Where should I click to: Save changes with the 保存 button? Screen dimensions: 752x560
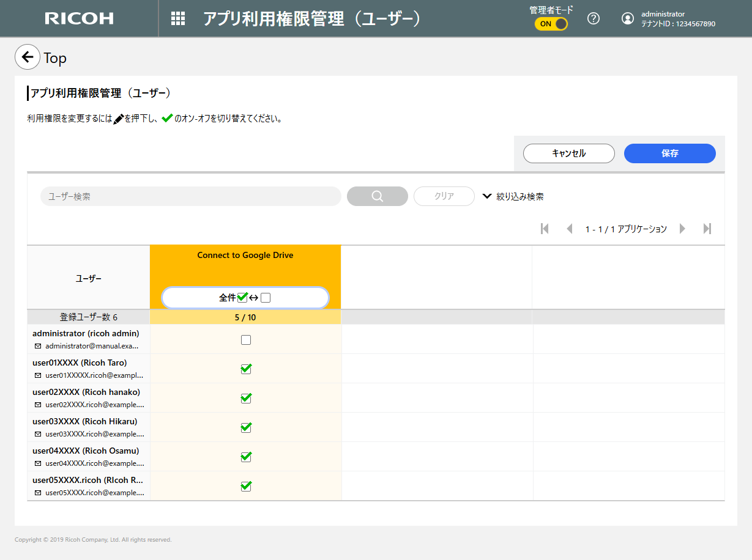[670, 153]
